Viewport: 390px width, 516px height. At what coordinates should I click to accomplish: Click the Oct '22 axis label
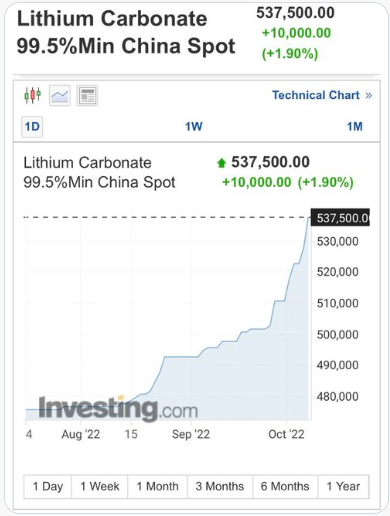point(286,434)
